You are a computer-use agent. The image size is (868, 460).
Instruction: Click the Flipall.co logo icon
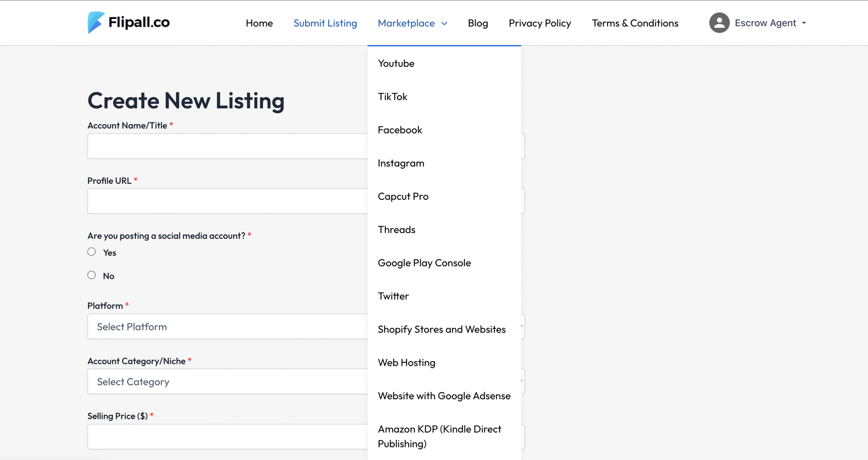(96, 22)
